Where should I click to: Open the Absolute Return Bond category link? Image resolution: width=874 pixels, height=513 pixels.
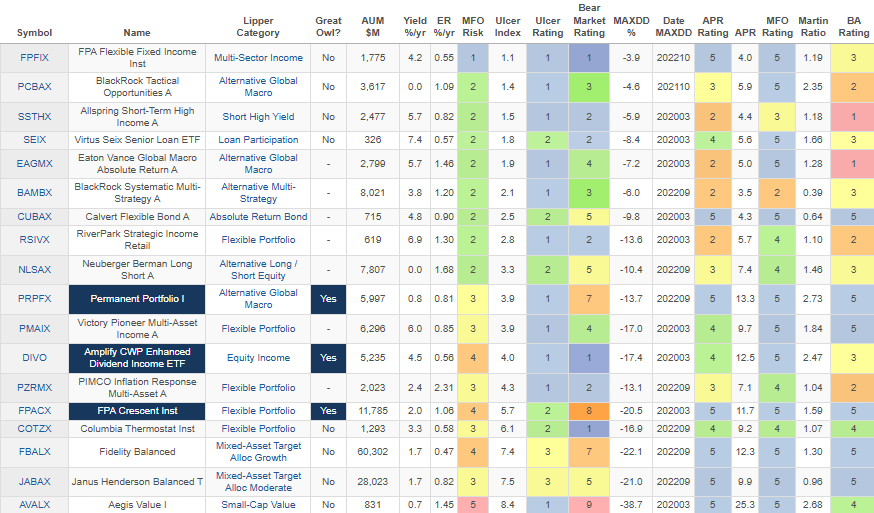coord(258,216)
